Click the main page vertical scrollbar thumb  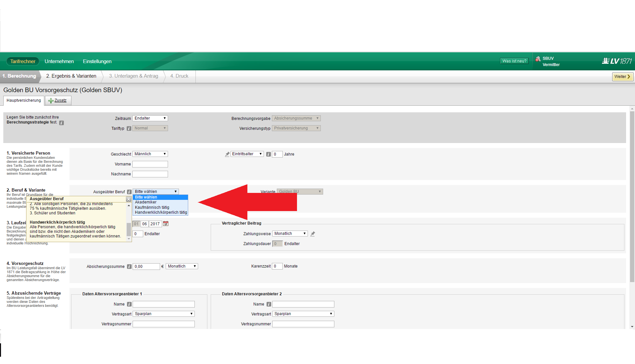632,197
